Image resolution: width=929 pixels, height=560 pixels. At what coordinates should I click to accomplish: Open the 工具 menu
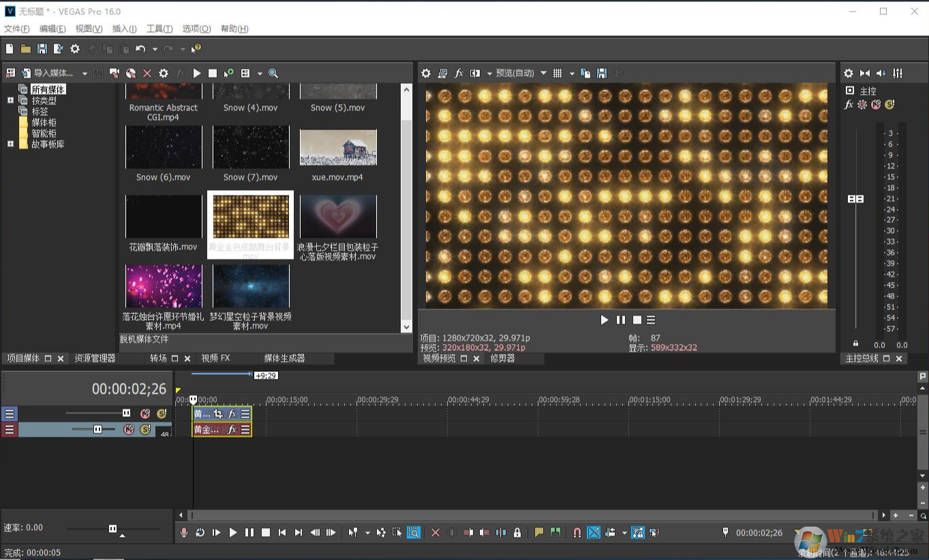click(159, 29)
